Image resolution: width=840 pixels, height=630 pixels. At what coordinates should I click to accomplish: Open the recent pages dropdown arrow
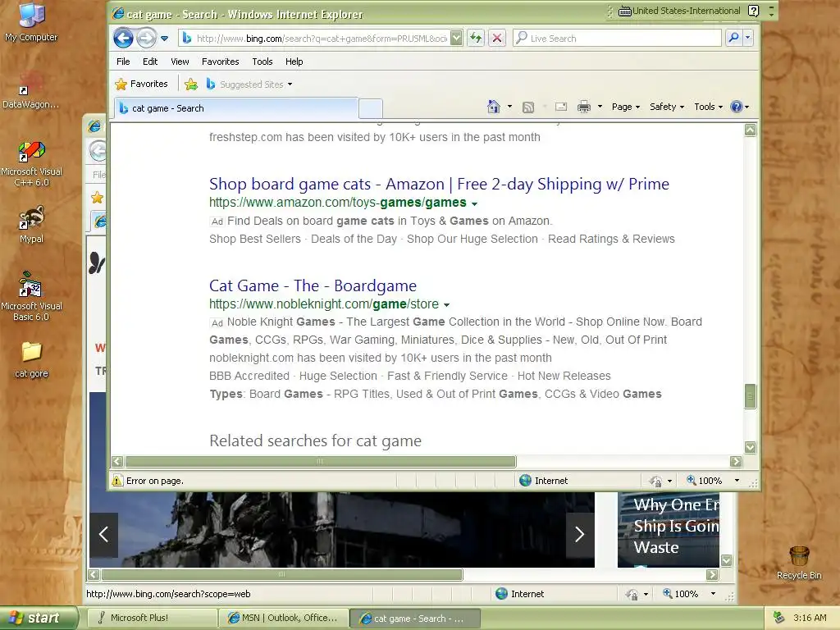(164, 39)
